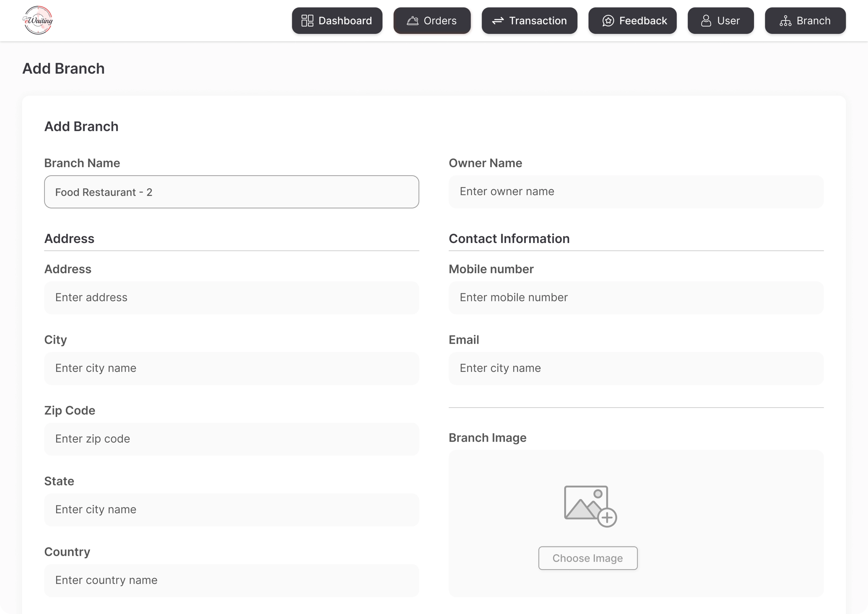Viewport: 868px width, 614px height.
Task: Click the Orders serving dish icon
Action: 412,21
